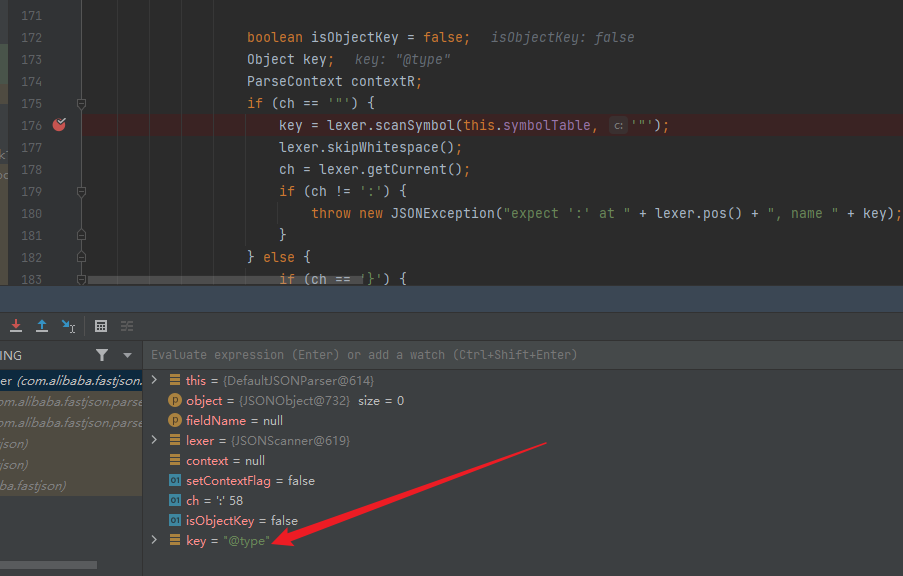Focus the Evaluate expression input field
The height and width of the screenshot is (576, 903).
523,355
